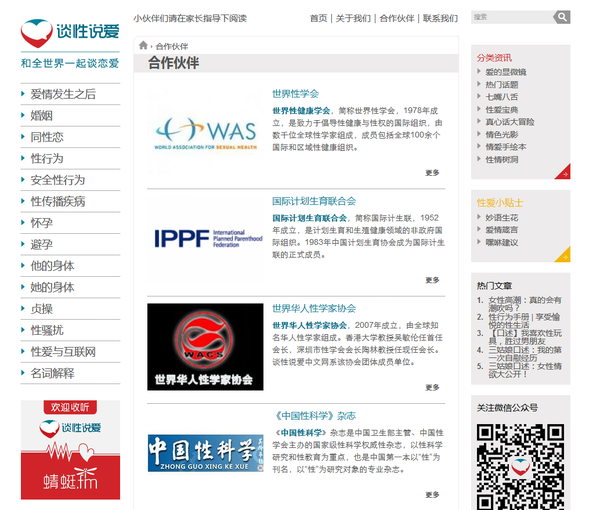This screenshot has height=510, width=600.
Task: Open sidebar category 性行为
Action: 47,158
